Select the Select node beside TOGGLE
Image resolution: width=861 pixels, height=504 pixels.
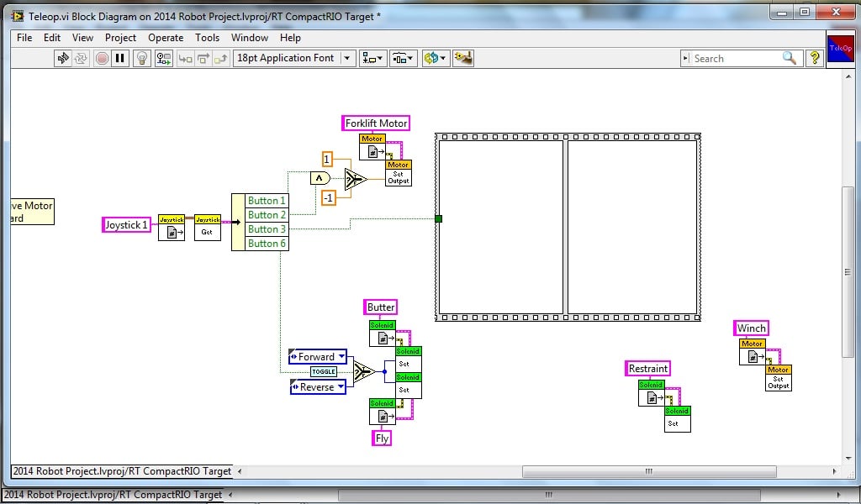[x=365, y=372]
